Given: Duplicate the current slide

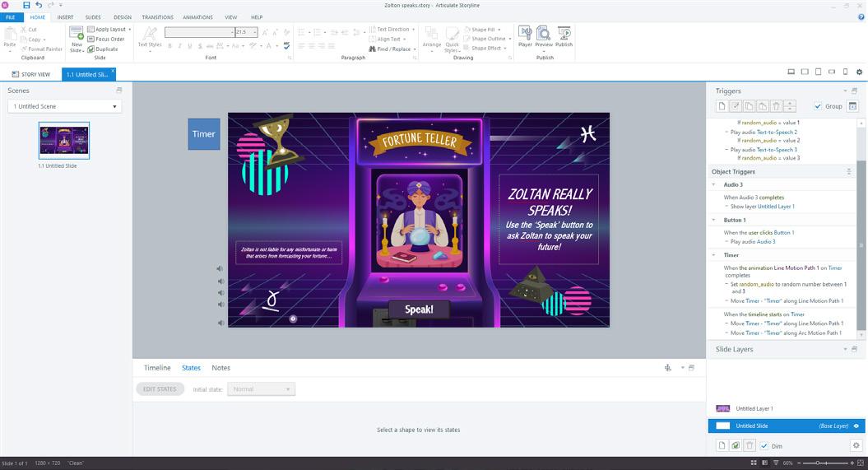Looking at the screenshot, I should (102, 49).
